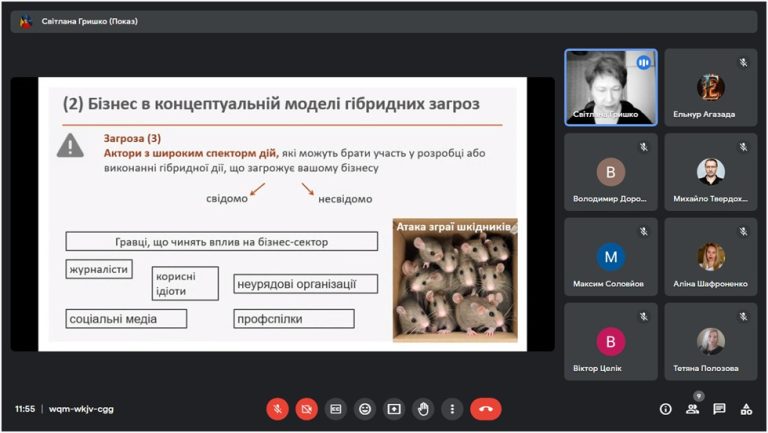The height and width of the screenshot is (433, 768).
Task: Click muted mic icon on Максим Соловйов tile
Action: [644, 232]
